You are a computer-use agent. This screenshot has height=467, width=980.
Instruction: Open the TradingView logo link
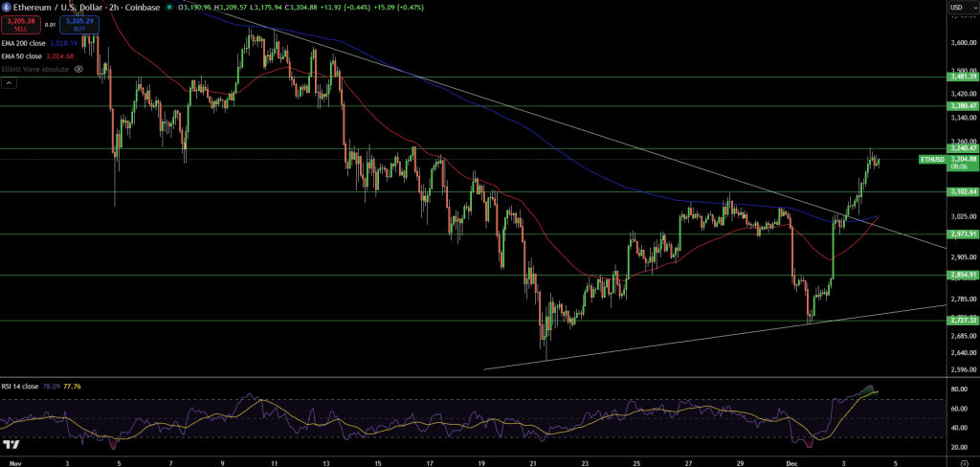pos(10,444)
